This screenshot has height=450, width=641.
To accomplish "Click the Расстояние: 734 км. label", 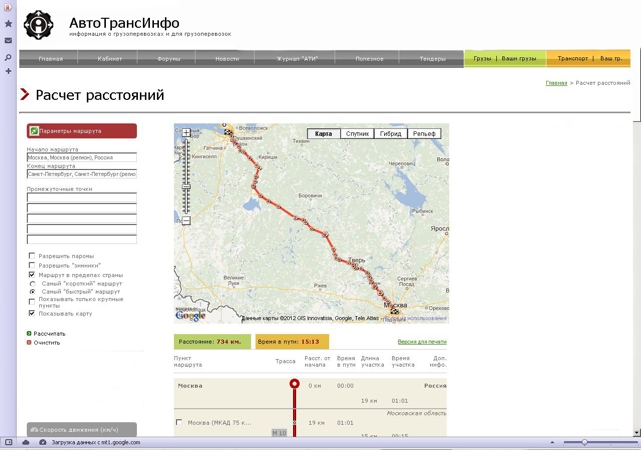I will 212,342.
